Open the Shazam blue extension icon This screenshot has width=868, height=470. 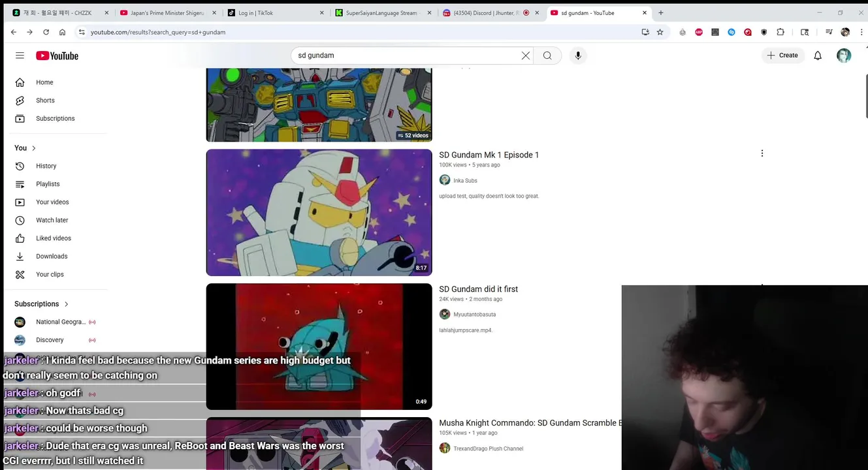tap(731, 32)
